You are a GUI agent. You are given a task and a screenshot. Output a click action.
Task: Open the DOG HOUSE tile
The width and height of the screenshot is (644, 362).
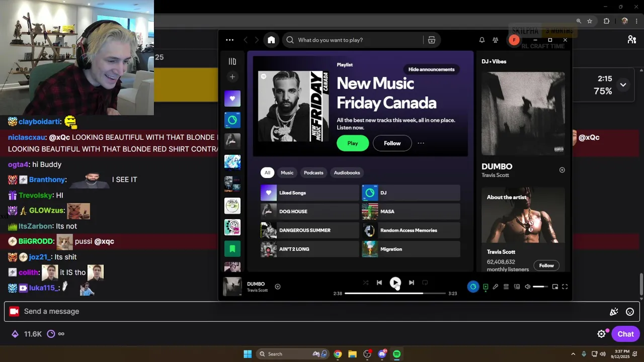coord(310,212)
